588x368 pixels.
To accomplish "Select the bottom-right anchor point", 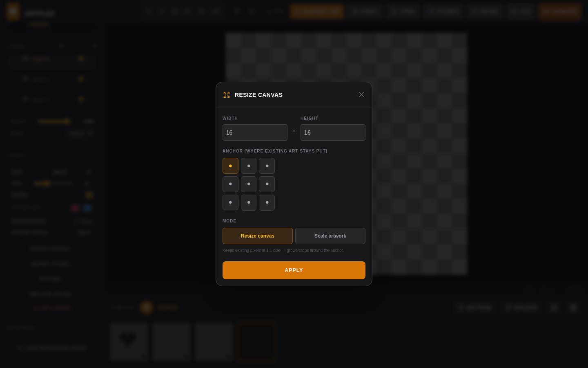I will (x=267, y=202).
